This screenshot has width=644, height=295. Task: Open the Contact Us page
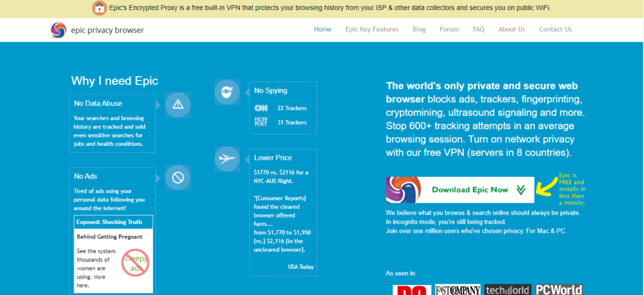555,29
